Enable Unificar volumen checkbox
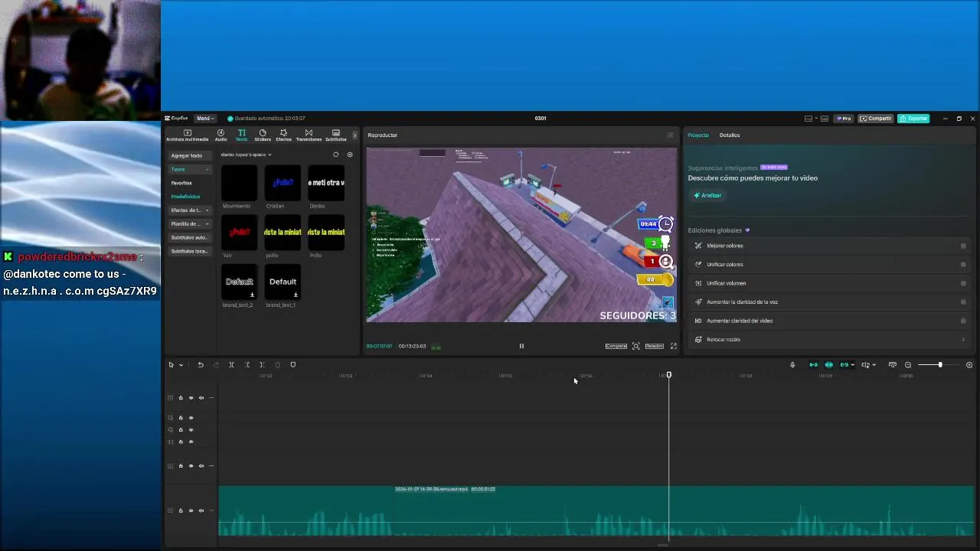The image size is (980, 551). [x=963, y=283]
